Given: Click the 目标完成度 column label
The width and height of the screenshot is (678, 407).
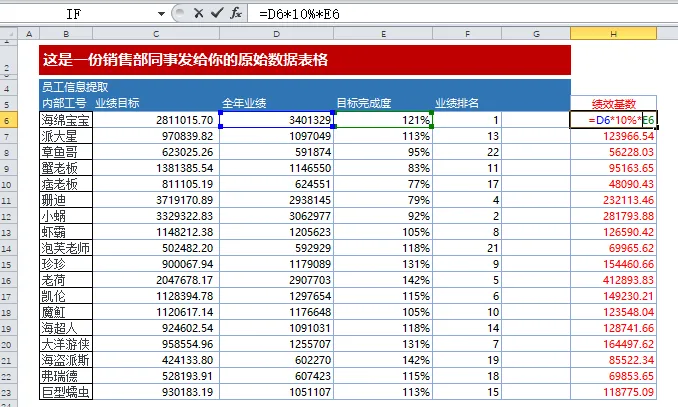Looking at the screenshot, I should coord(364,103).
